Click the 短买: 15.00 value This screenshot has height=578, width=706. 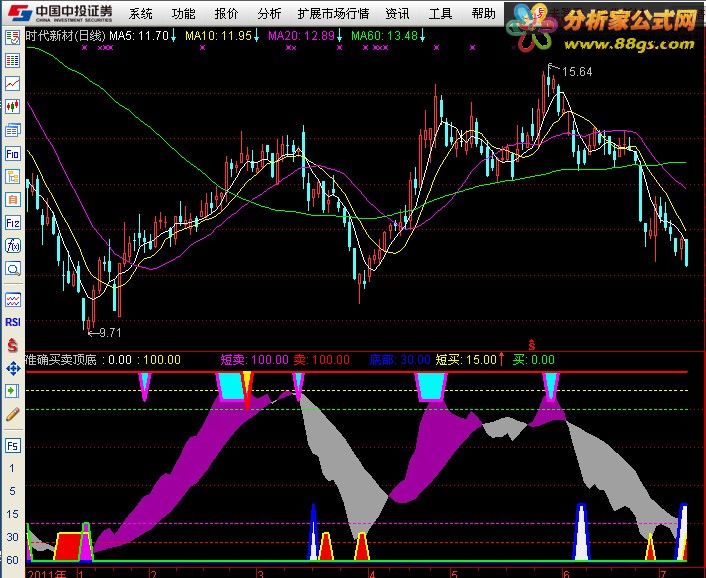(x=466, y=360)
